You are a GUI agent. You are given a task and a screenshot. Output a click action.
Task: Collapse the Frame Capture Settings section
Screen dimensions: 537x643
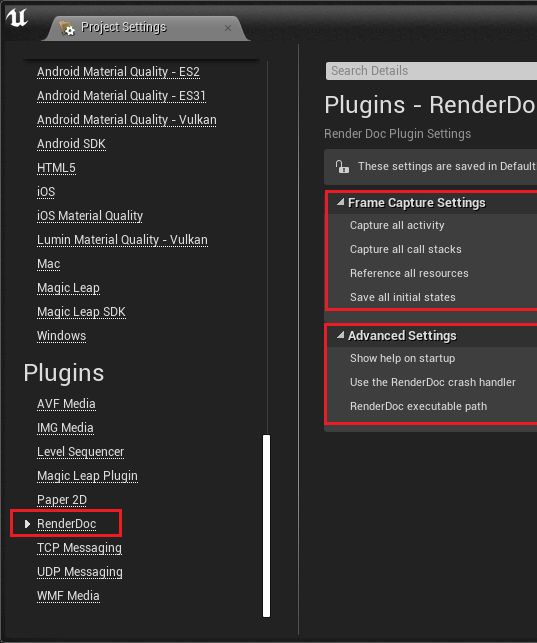(340, 202)
